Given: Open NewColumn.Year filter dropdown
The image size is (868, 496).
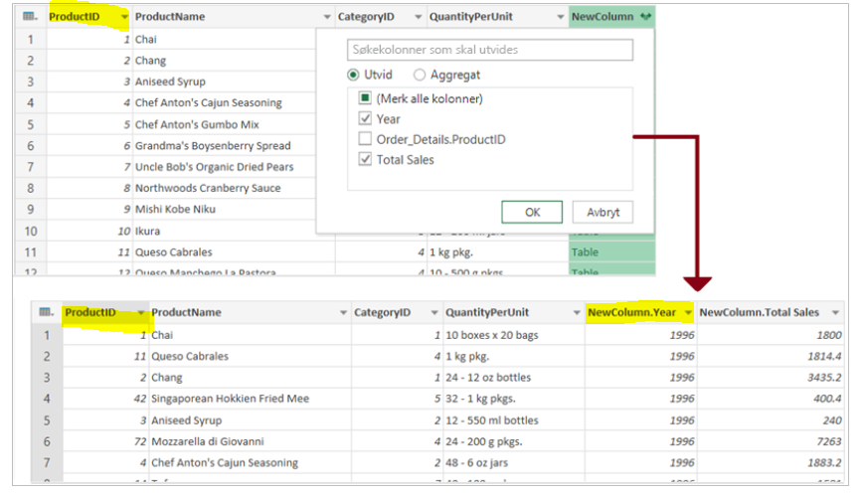Looking at the screenshot, I should click(688, 313).
